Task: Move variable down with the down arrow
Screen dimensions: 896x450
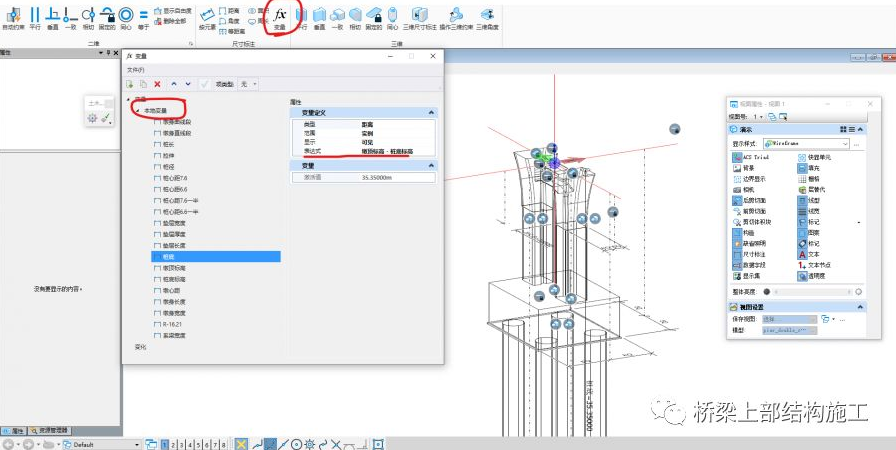Action: tap(188, 84)
